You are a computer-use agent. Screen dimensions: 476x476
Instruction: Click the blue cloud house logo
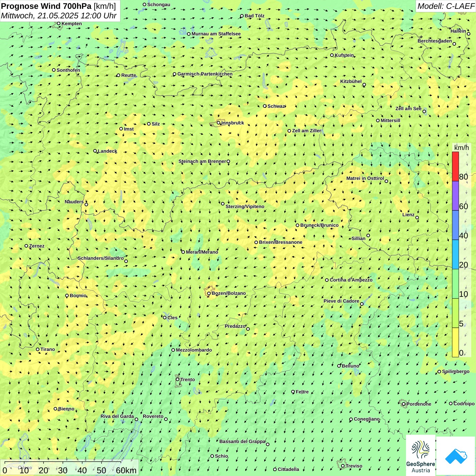tap(456, 456)
